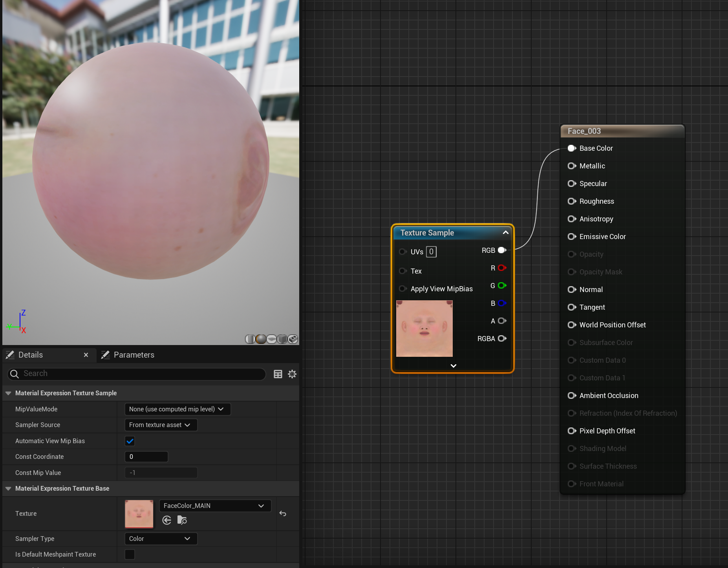Open the Sampler Type dropdown
This screenshot has width=728, height=568.
point(161,539)
